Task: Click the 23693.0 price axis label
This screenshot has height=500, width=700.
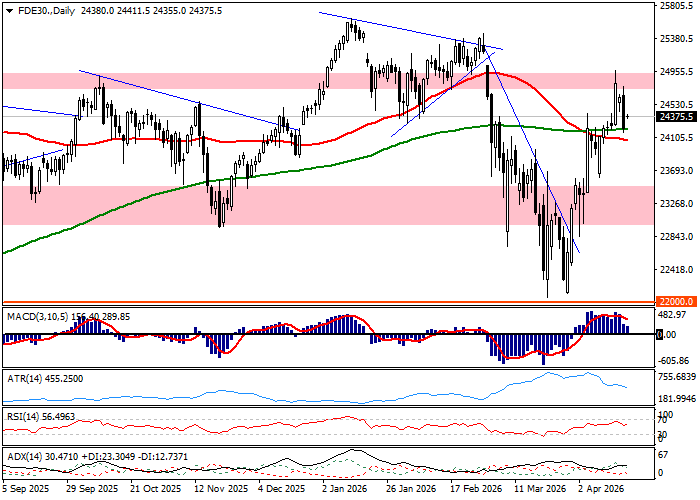Action: coord(677,170)
